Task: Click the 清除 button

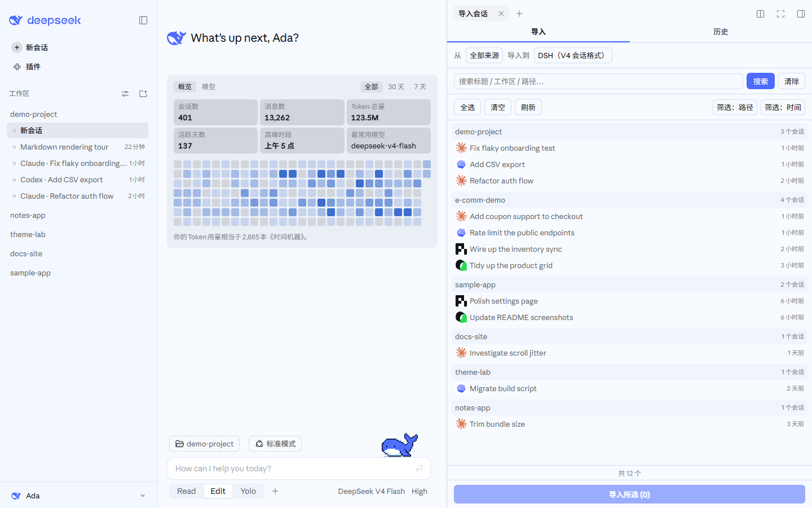Action: [x=792, y=81]
